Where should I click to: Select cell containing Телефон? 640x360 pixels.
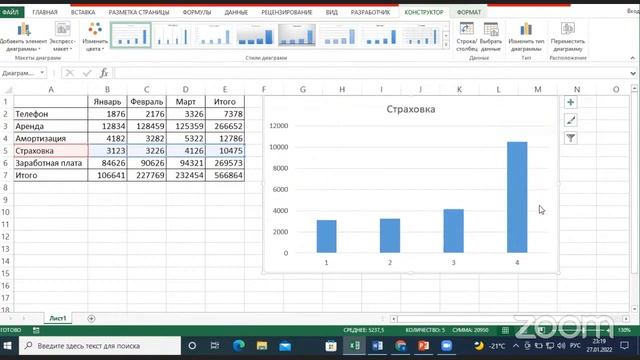(51, 114)
